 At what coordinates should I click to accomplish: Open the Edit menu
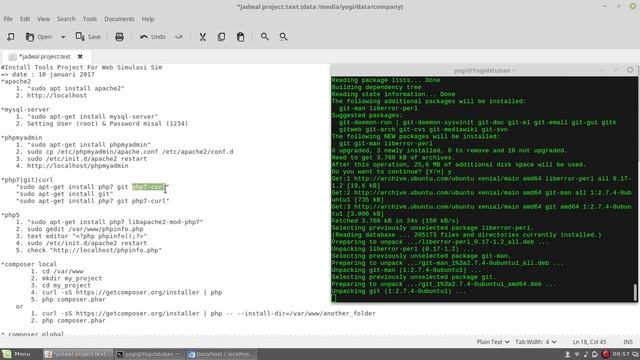pyautogui.click(x=25, y=19)
